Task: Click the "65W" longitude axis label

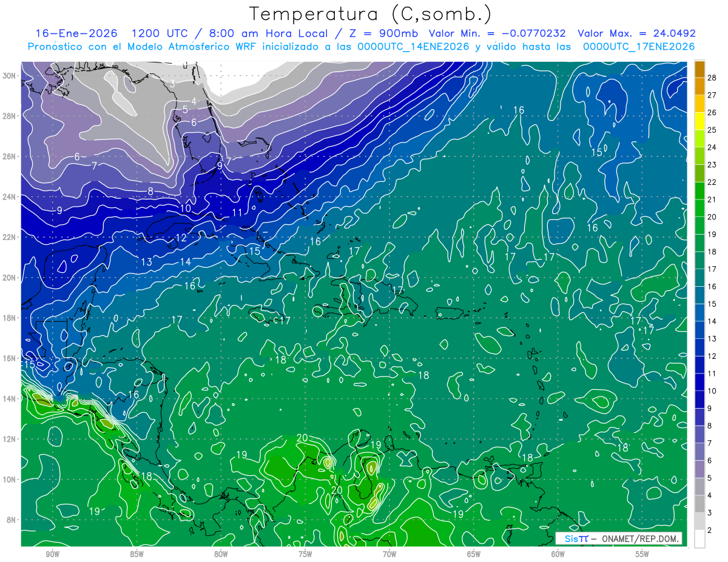Action: tap(474, 554)
